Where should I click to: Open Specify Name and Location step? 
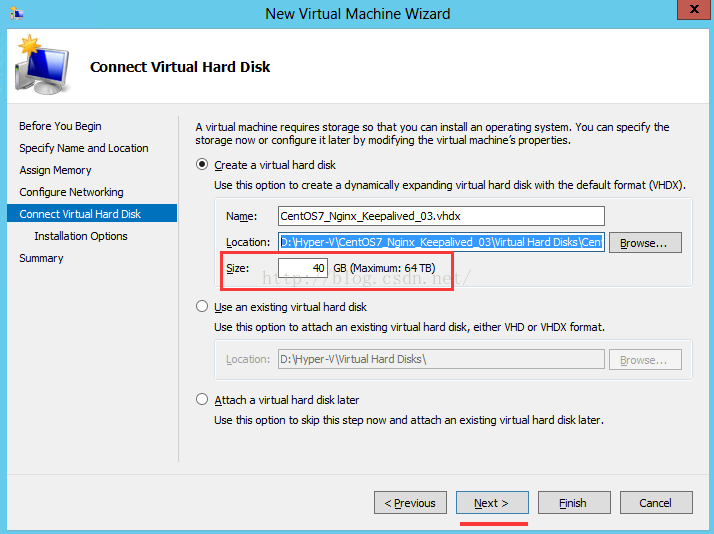[84, 148]
